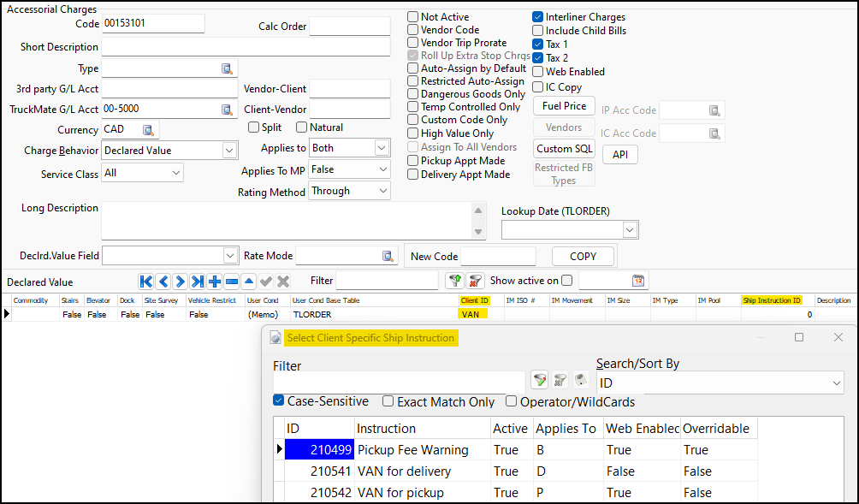Open calendar picker beside Show active on

point(638,281)
